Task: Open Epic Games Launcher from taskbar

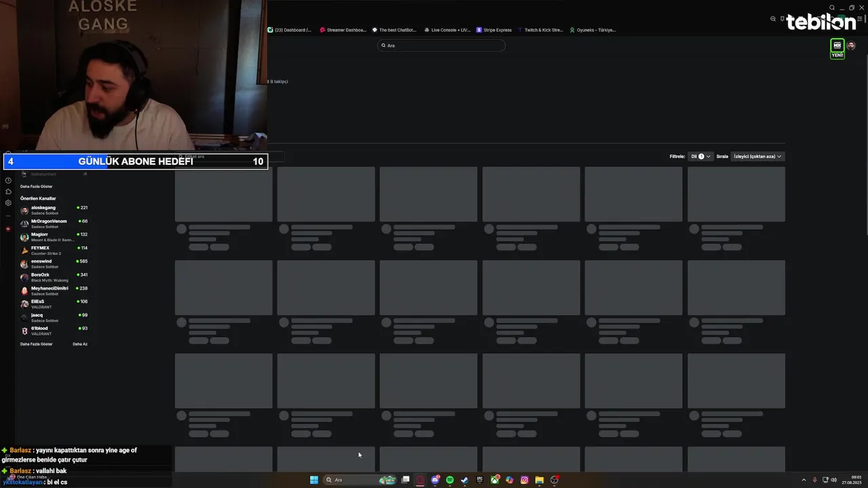Action: 479,480
